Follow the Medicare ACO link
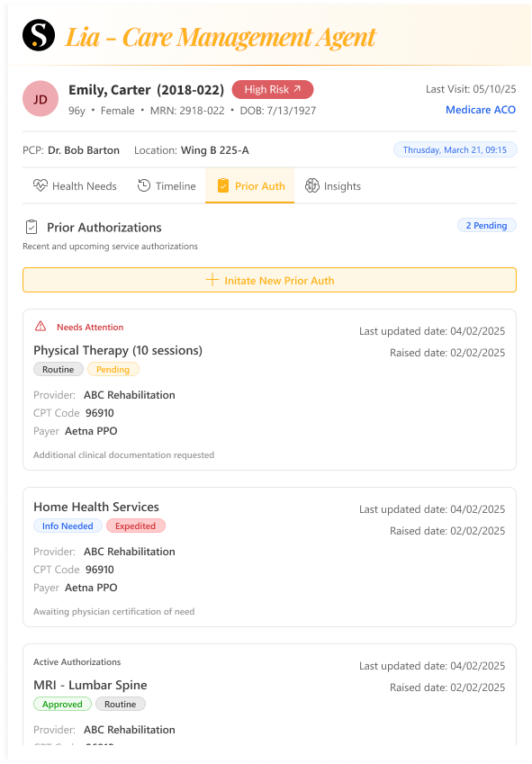The image size is (532, 764). (481, 110)
